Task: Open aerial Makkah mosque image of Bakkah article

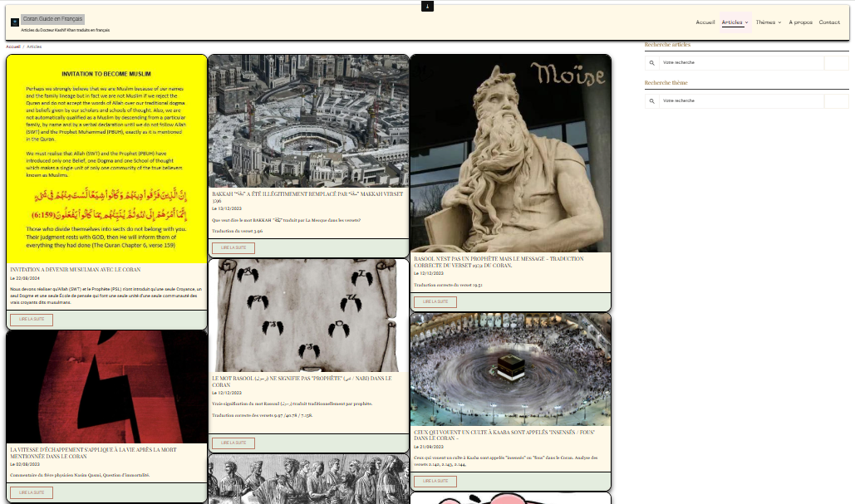Action: pyautogui.click(x=308, y=121)
